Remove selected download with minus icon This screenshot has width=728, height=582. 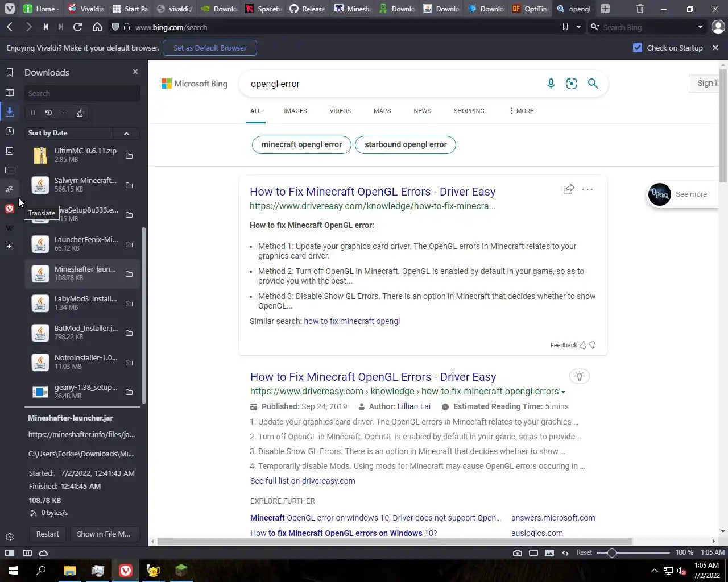click(65, 113)
